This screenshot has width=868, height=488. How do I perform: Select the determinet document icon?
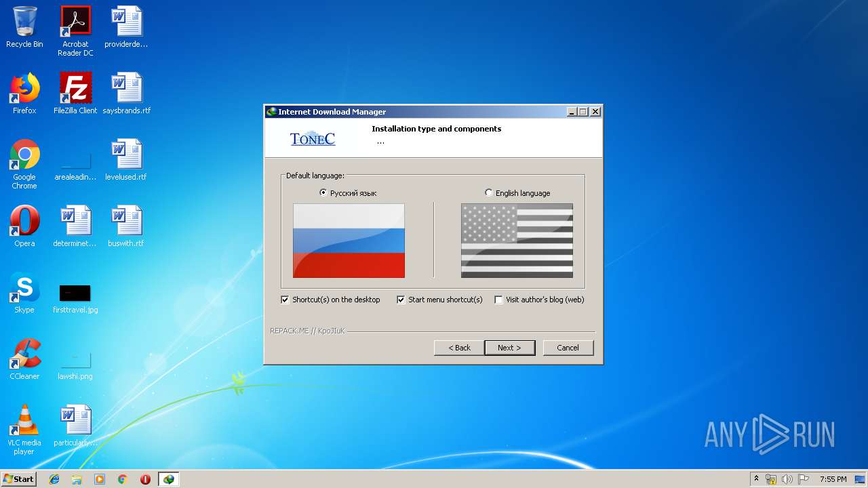point(75,226)
